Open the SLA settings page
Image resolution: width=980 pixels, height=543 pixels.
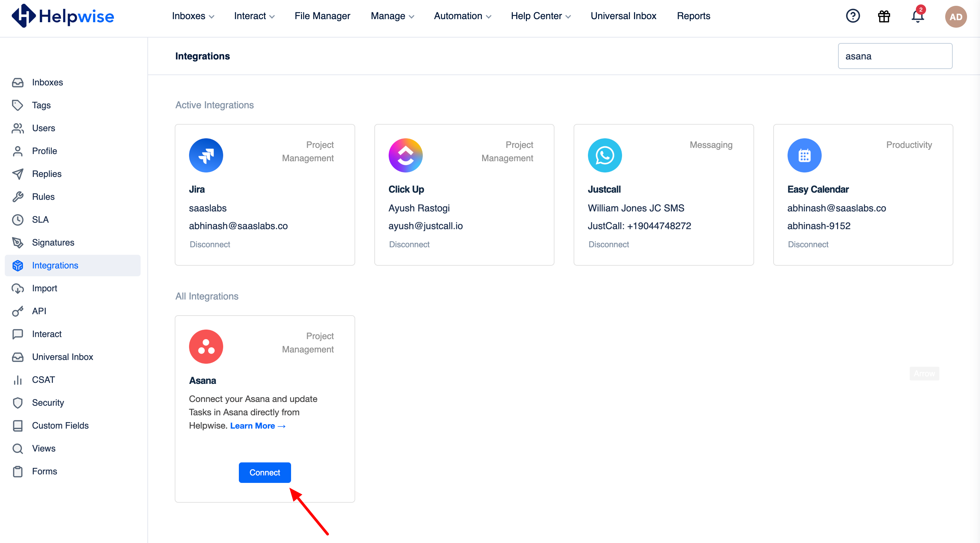click(40, 220)
